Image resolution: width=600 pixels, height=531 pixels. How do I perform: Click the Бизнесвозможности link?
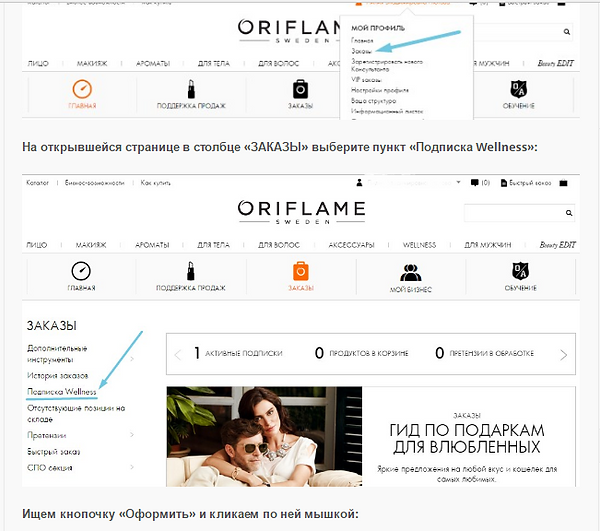click(x=95, y=183)
